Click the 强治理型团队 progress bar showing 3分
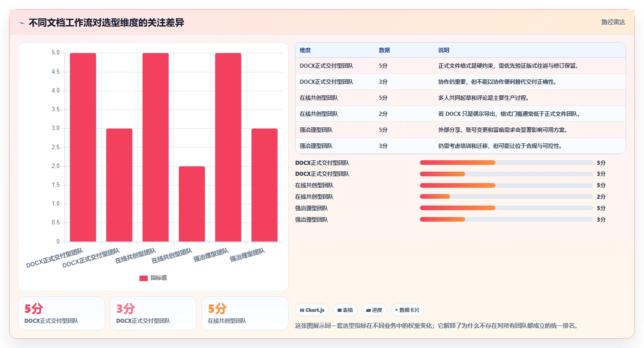Screen dimensions: 644x348 click(506, 220)
